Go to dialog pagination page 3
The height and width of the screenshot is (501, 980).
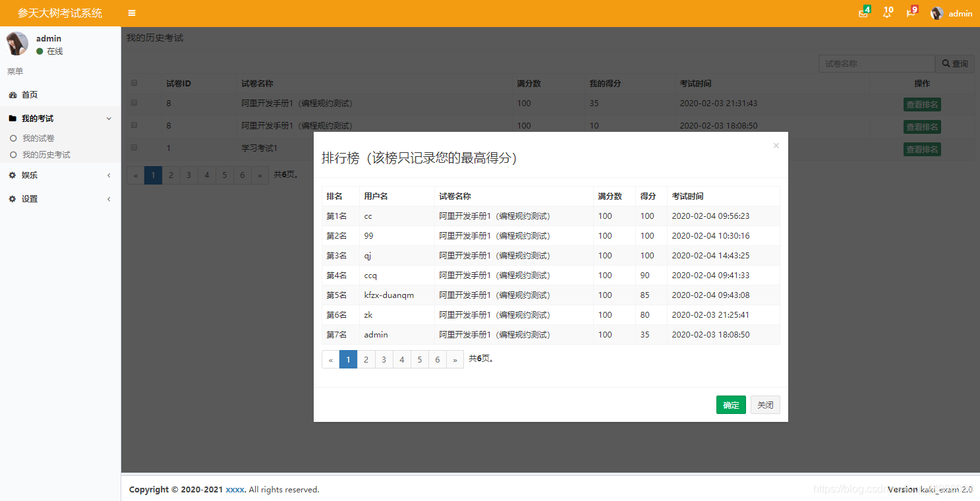(384, 359)
